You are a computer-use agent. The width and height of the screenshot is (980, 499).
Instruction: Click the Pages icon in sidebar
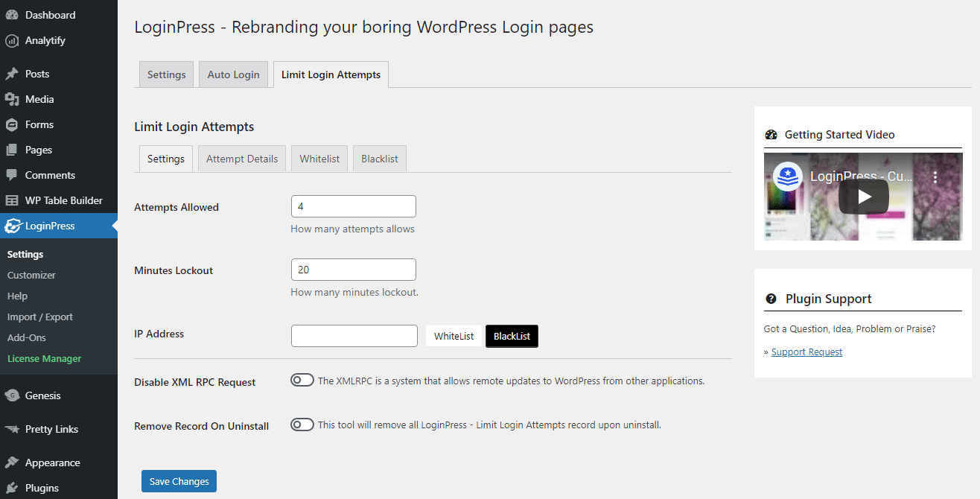pos(11,150)
